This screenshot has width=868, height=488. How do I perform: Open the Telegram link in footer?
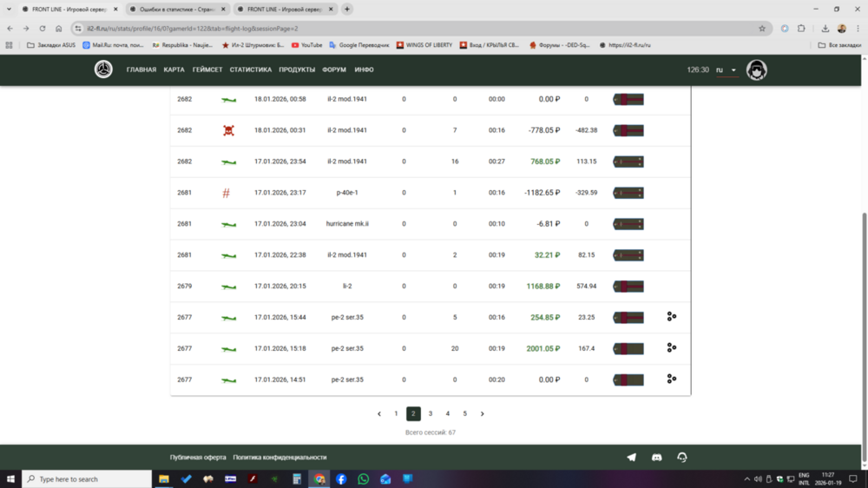point(631,457)
